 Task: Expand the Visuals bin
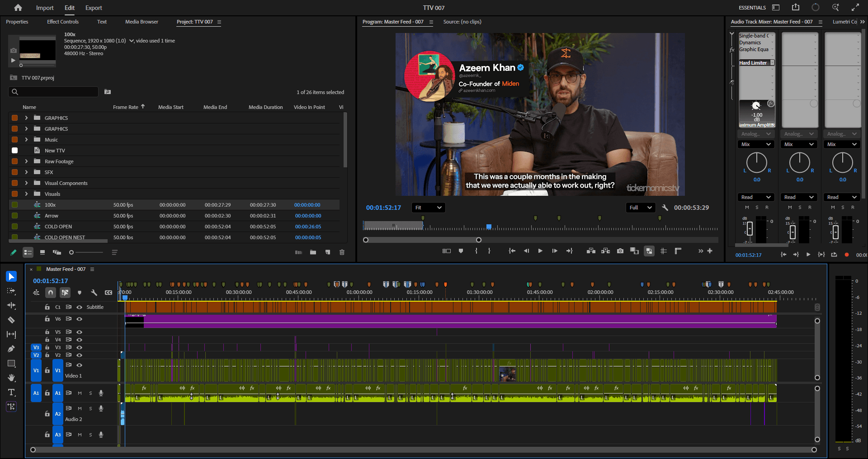[26, 194]
